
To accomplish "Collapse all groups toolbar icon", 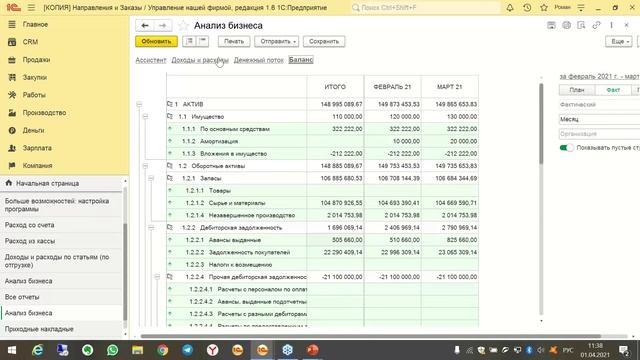I will (x=202, y=41).
